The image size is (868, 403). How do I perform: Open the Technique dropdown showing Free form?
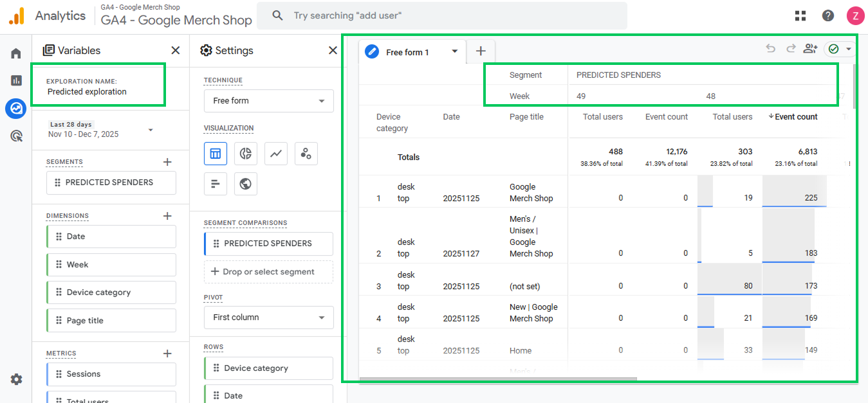[x=269, y=101]
